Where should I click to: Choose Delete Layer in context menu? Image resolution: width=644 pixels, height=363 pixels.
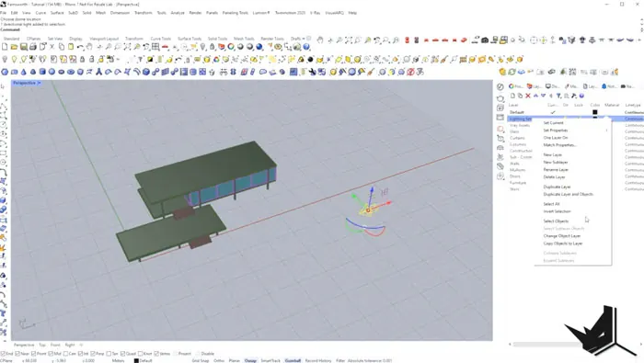(x=554, y=177)
